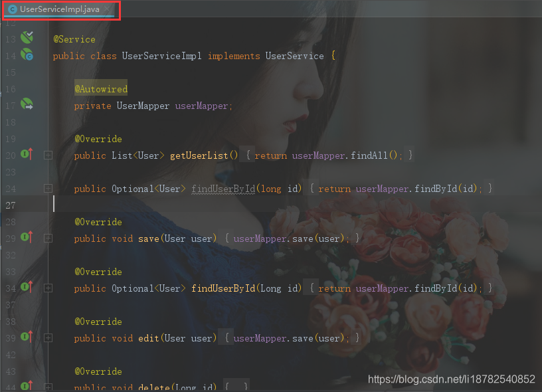Click the UserService interface name after implements
542x392 pixels.
pyautogui.click(x=294, y=56)
